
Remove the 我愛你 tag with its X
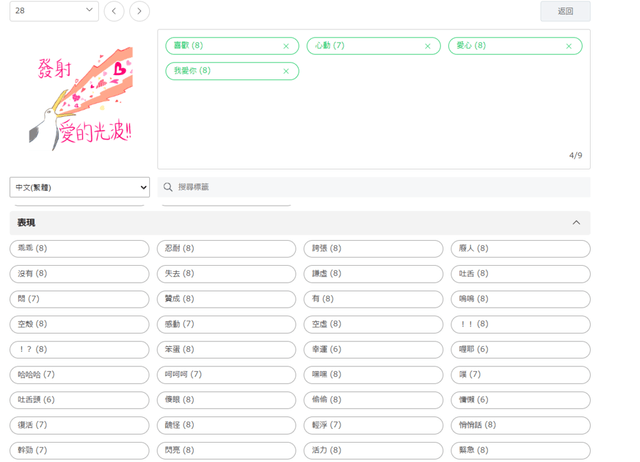tap(286, 71)
